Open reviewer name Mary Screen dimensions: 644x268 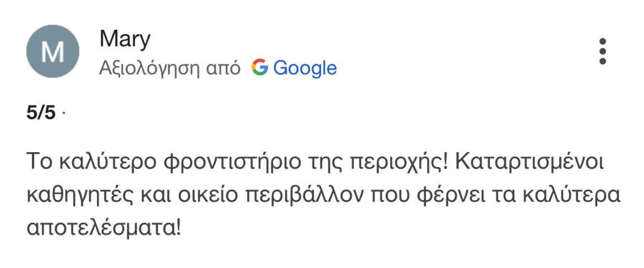[x=125, y=39]
